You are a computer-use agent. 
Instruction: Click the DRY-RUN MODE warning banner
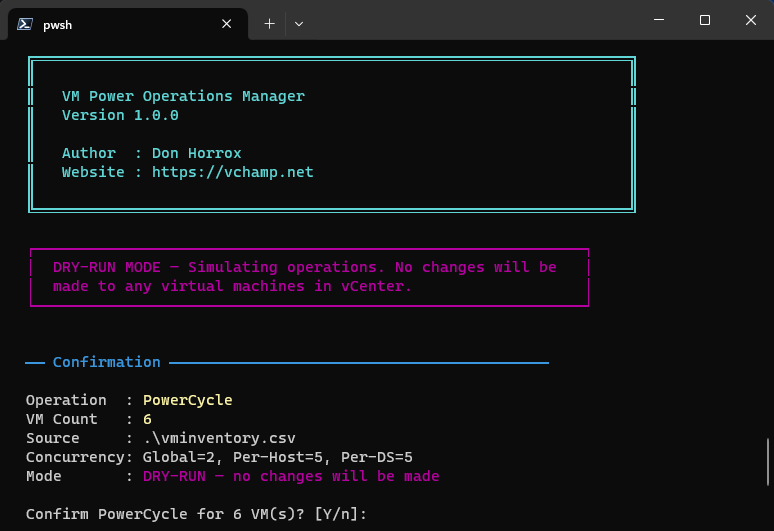[x=305, y=277]
